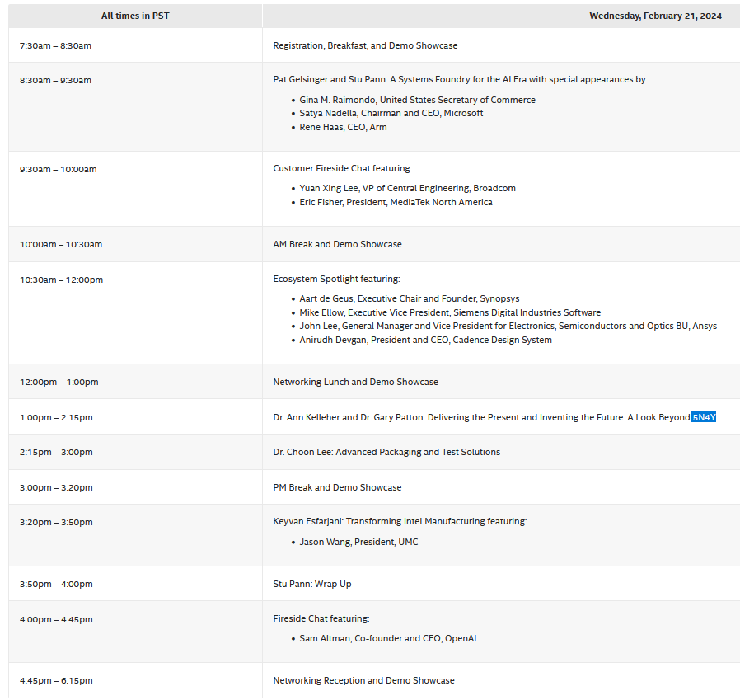
Task: Select the Dr. Choon Lee Advanced Packaging session
Action: click(x=386, y=452)
